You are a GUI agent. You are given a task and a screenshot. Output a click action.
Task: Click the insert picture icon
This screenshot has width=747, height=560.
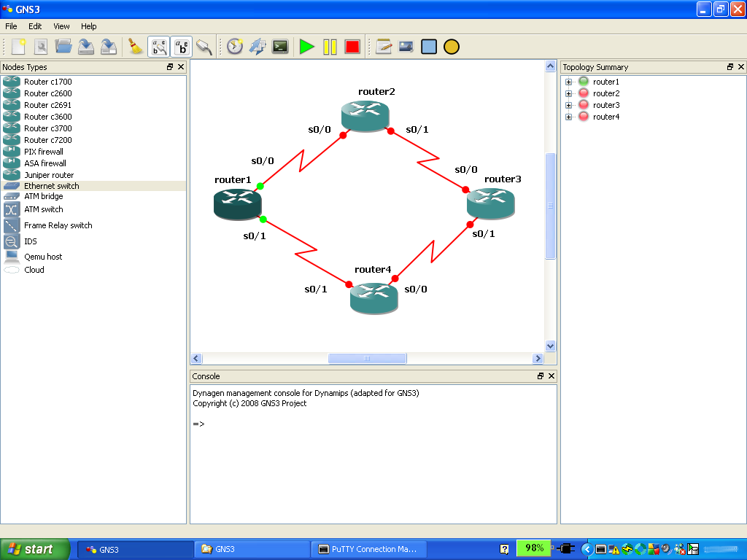pyautogui.click(x=406, y=47)
